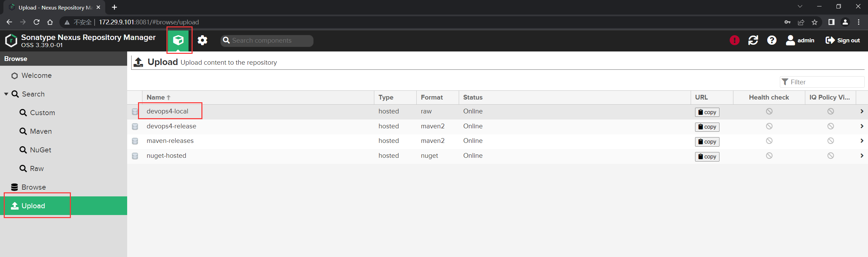
Task: Click devops4-local health check icon
Action: tap(769, 111)
